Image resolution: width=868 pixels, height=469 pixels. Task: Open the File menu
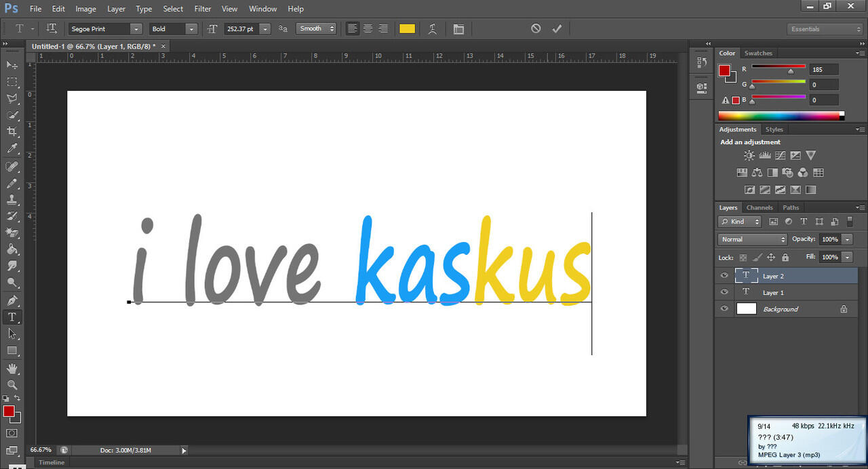point(35,9)
